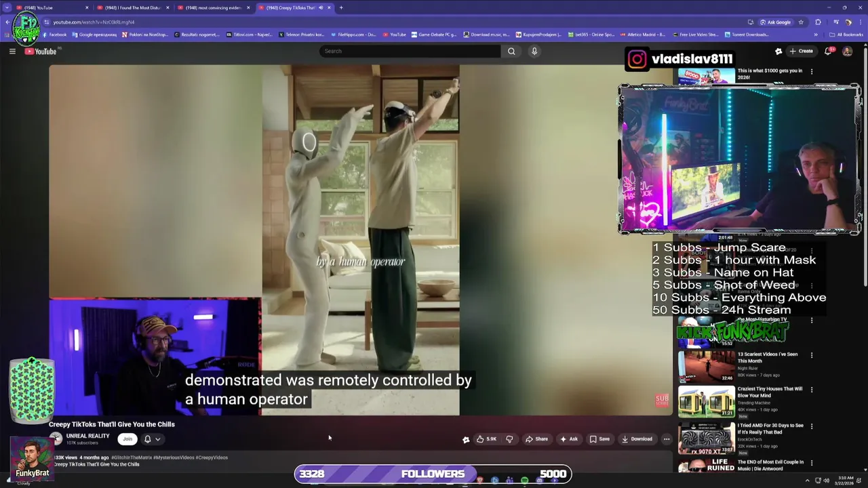Open the Torrent Downloads bookmark

pos(747,35)
